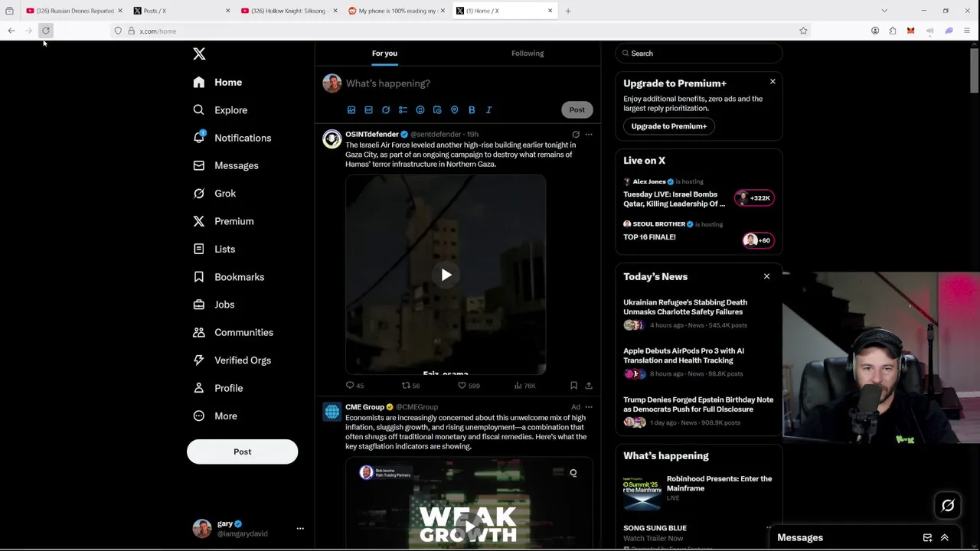Play the OSINTdefender video

(446, 275)
